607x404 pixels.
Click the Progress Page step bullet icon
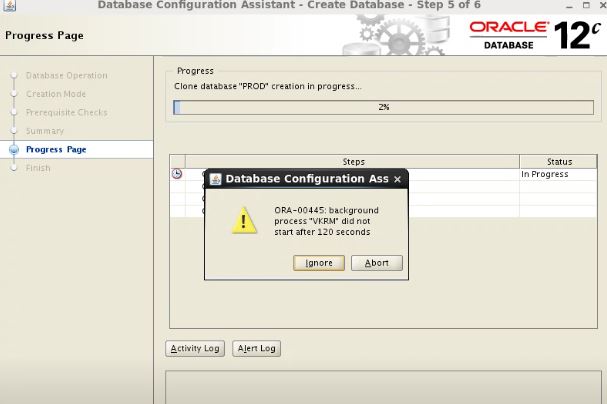[x=14, y=149]
